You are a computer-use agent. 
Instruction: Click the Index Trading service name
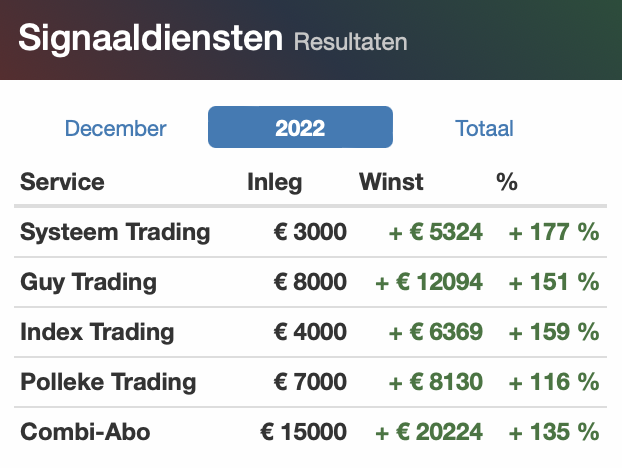[97, 332]
